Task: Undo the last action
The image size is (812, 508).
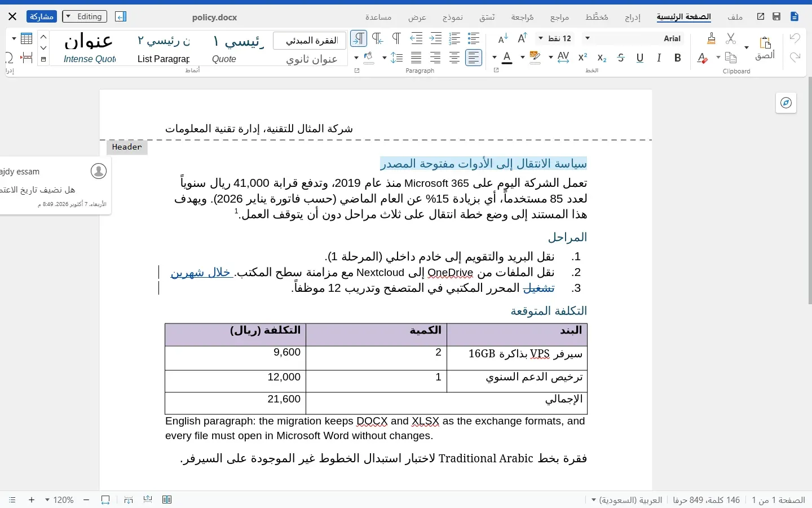Action: [x=795, y=38]
